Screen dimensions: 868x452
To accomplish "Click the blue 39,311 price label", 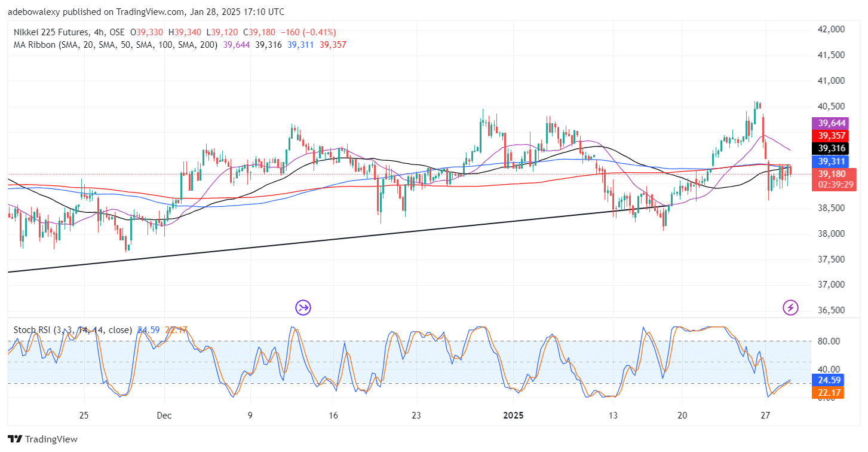I will coord(832,161).
